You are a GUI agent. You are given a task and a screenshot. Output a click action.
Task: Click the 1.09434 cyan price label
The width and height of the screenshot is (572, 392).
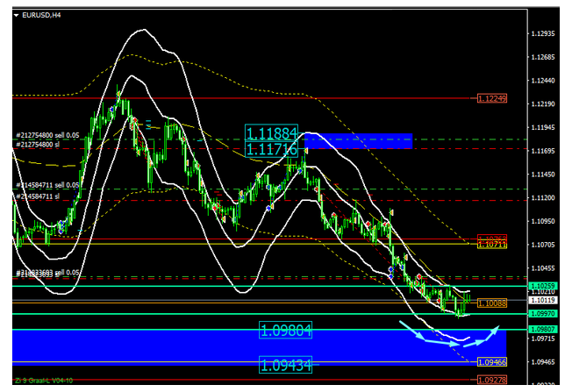click(285, 364)
